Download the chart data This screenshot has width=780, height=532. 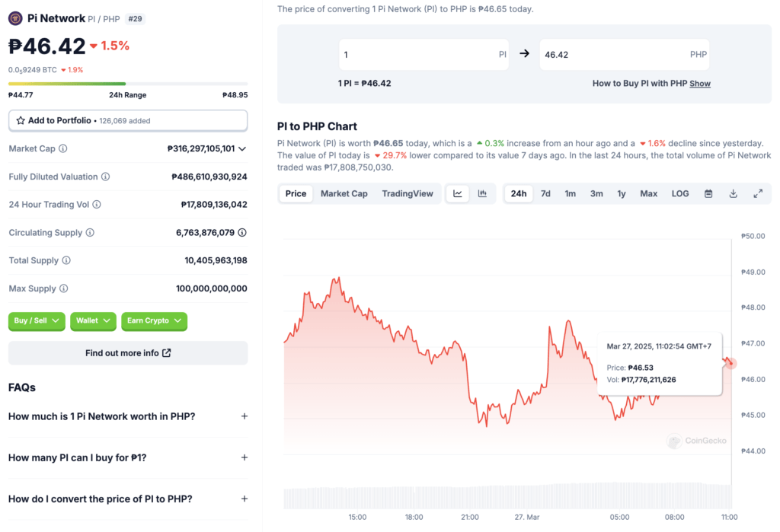(734, 193)
